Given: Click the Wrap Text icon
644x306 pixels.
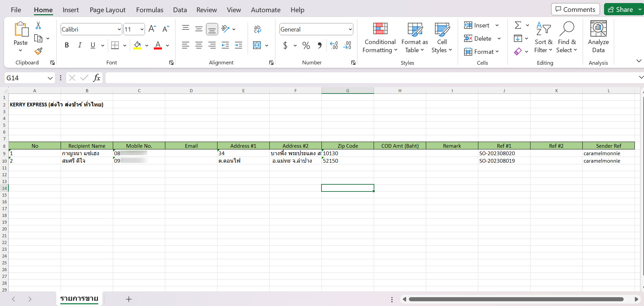Looking at the screenshot, I should pos(257,29).
